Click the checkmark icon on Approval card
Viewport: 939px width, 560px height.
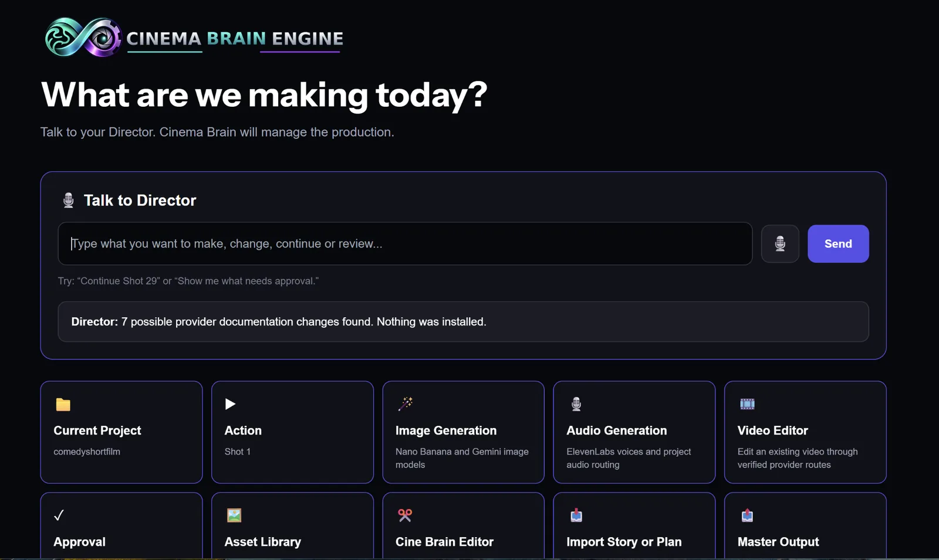59,515
